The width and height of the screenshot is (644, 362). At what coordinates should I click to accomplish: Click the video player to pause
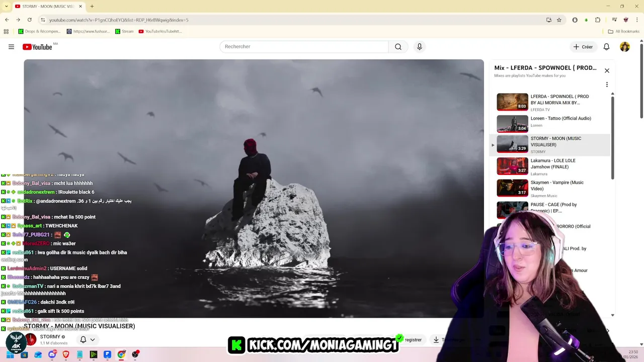[x=254, y=189]
